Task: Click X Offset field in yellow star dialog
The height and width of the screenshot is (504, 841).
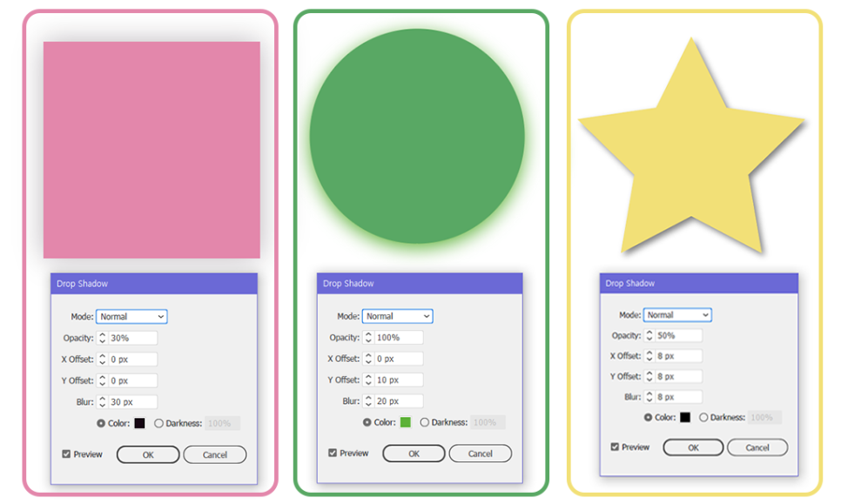Action: [x=678, y=355]
